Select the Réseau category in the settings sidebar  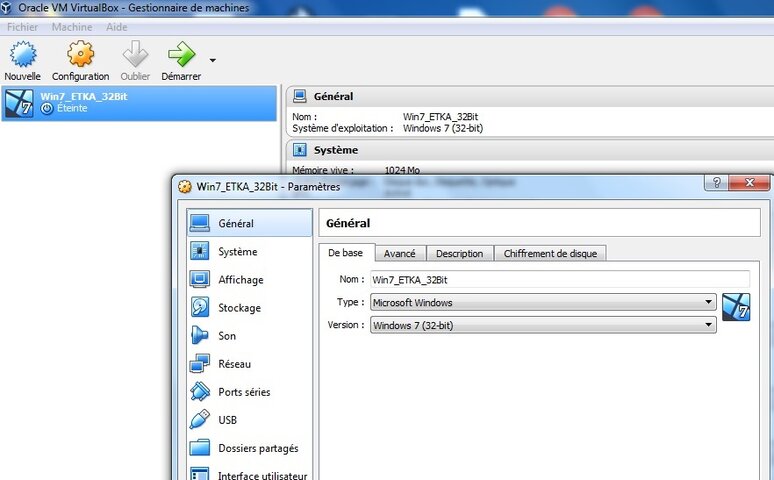click(x=250, y=364)
